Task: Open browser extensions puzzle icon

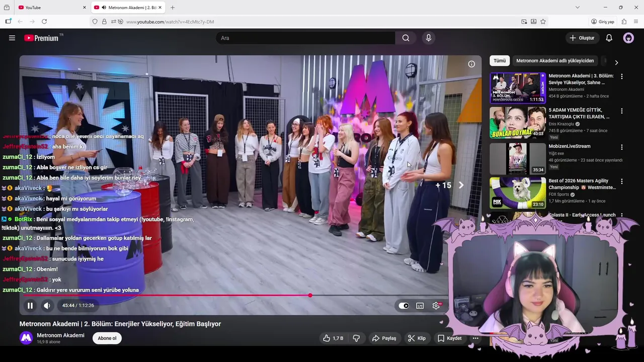Action: pyautogui.click(x=624, y=22)
